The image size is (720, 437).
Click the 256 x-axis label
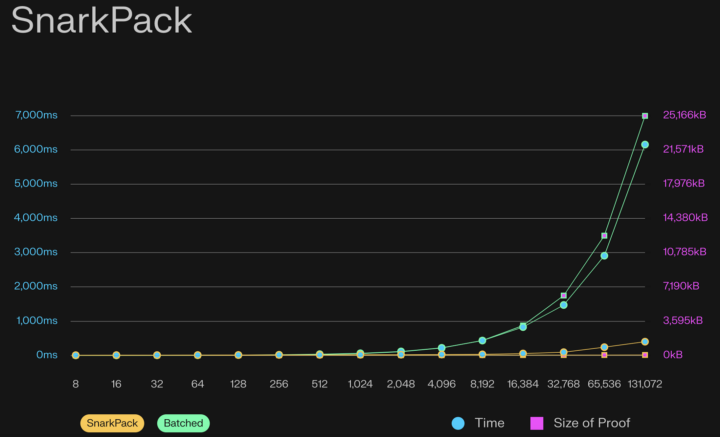279,384
